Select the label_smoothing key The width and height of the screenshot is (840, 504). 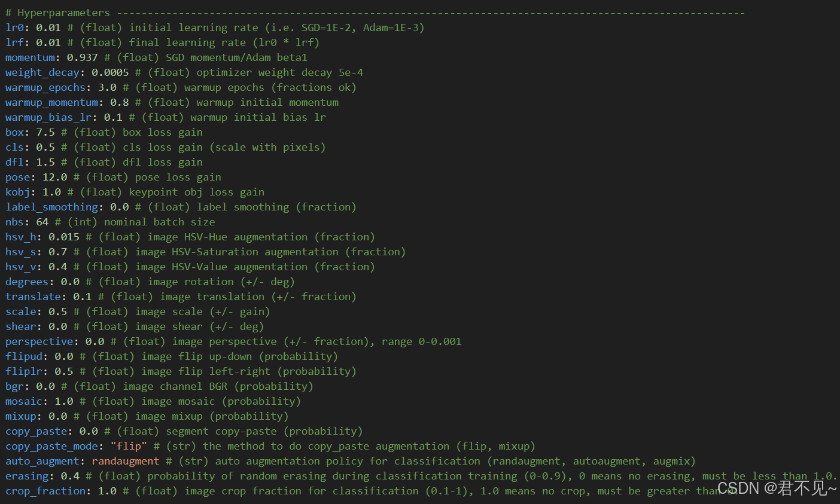[51, 207]
